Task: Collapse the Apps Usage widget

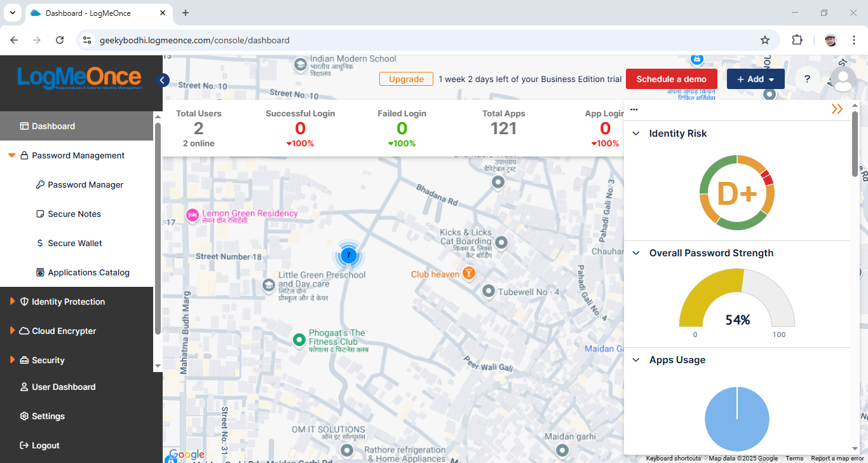Action: tap(635, 360)
